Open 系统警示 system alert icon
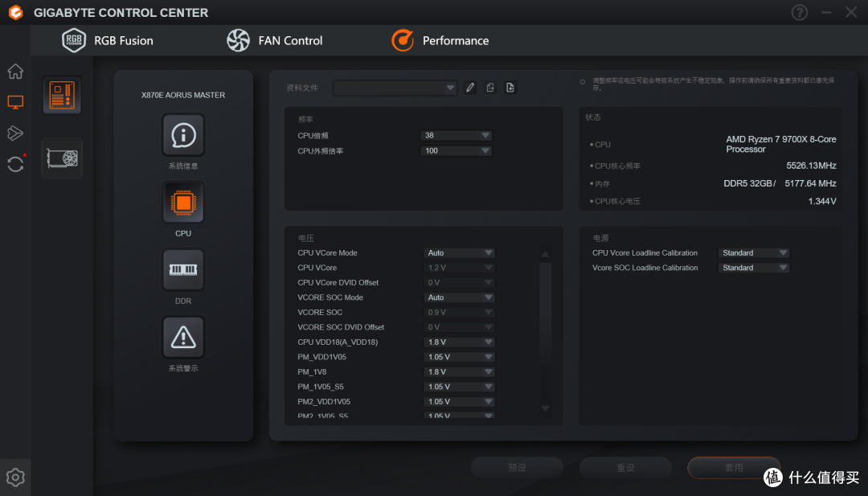868x496 pixels. click(x=183, y=337)
